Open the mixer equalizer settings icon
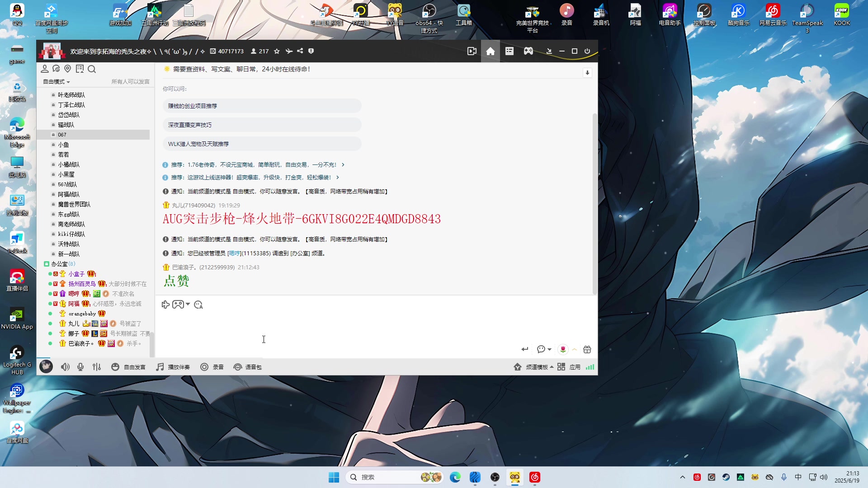The height and width of the screenshot is (488, 868). tap(97, 367)
